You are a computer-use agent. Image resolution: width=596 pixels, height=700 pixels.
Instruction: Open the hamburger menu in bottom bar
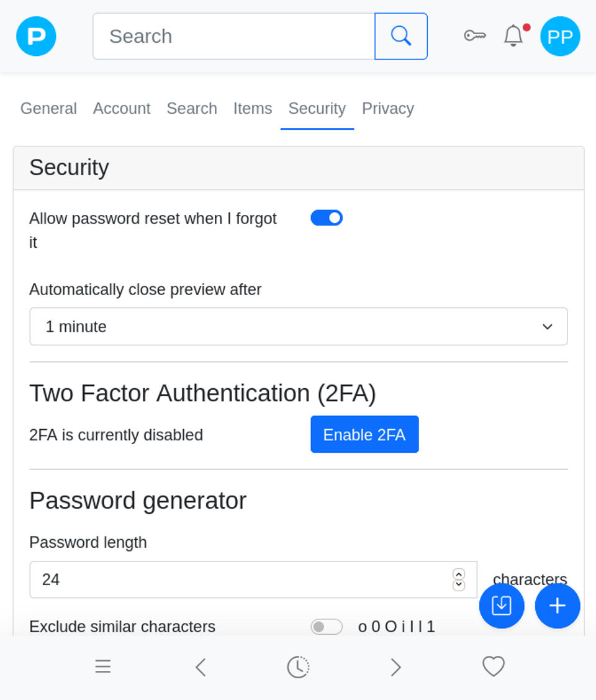(102, 667)
